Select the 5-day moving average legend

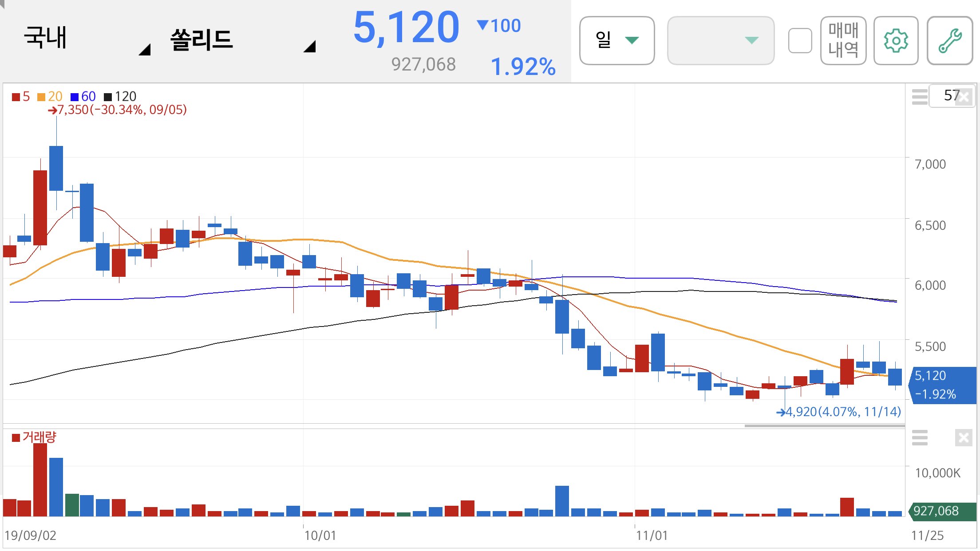click(x=21, y=96)
